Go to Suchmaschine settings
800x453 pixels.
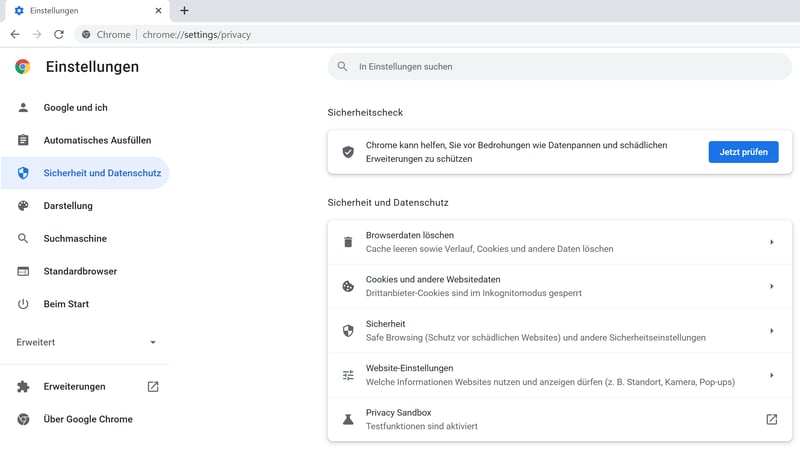75,239
